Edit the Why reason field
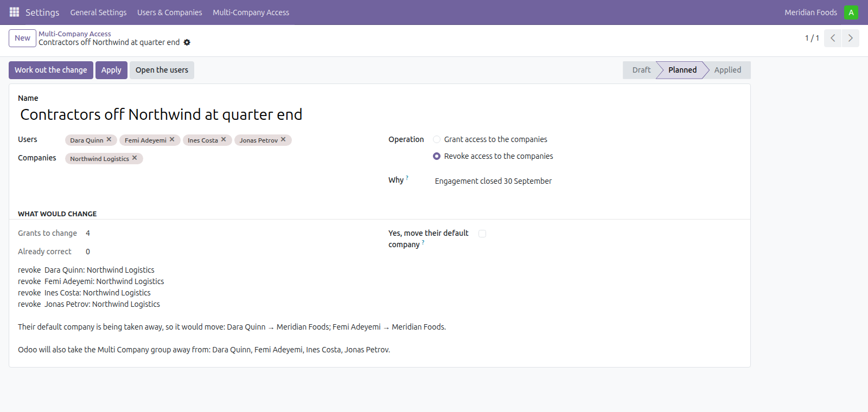This screenshot has width=868, height=412. 588,181
